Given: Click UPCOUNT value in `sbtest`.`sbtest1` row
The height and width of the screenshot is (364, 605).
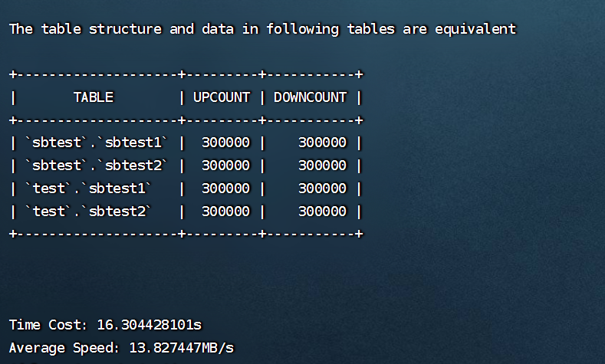Looking at the screenshot, I should pos(225,143).
